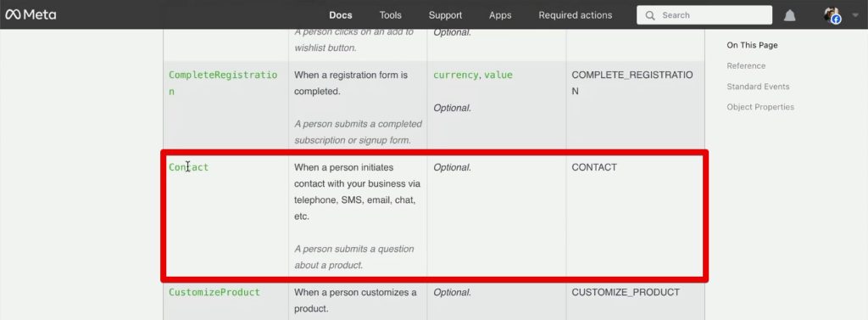Click 'A person submits a question' text
This screenshot has height=320, width=868.
tap(353, 257)
